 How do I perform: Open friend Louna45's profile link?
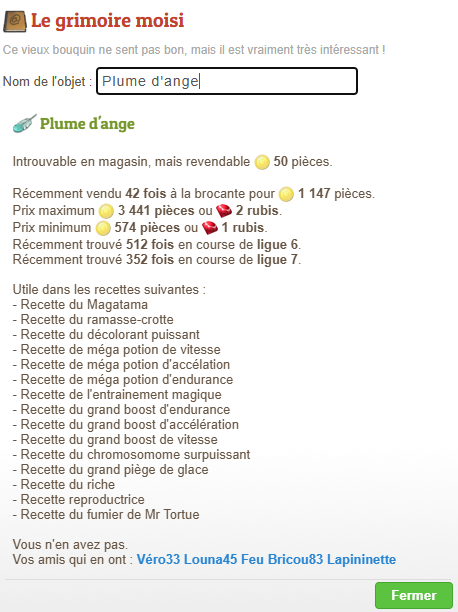coord(210,559)
